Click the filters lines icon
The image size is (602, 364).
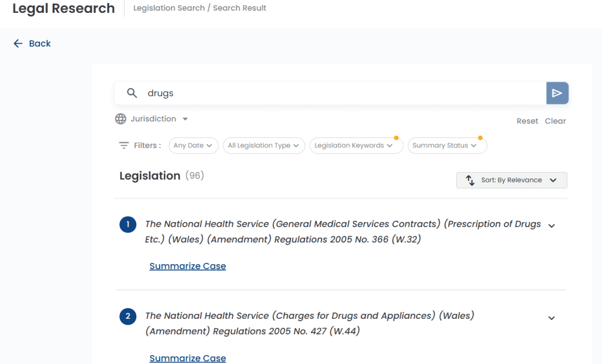[123, 146]
